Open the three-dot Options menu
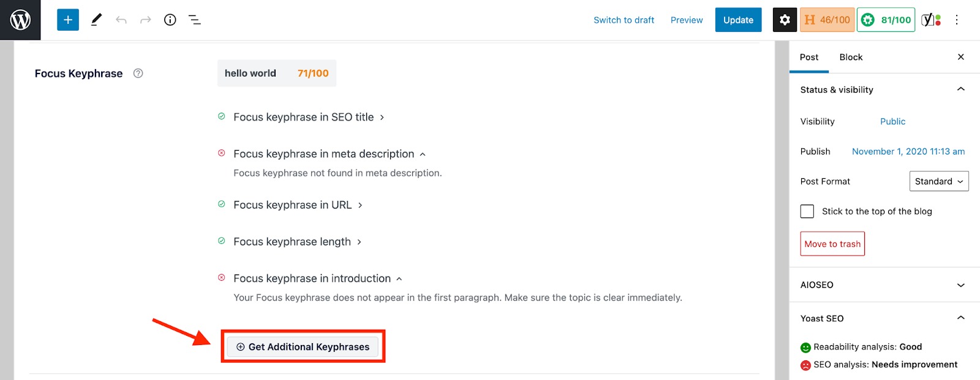The image size is (980, 380). pyautogui.click(x=956, y=19)
